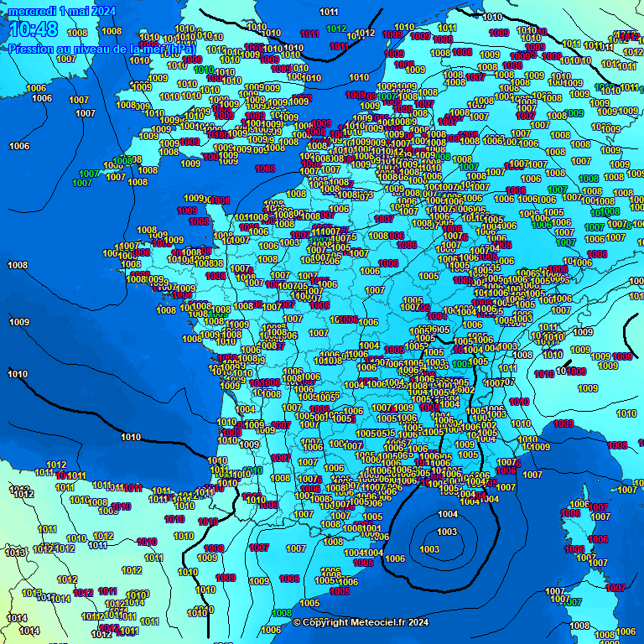Click white 1003 label at the low's center
The height and width of the screenshot is (644, 644).
coord(447,532)
